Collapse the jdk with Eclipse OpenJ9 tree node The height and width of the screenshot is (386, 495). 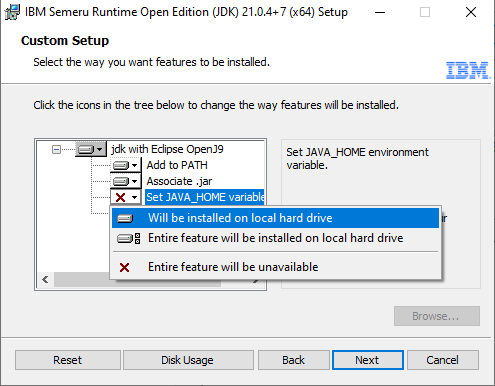pyautogui.click(x=56, y=149)
